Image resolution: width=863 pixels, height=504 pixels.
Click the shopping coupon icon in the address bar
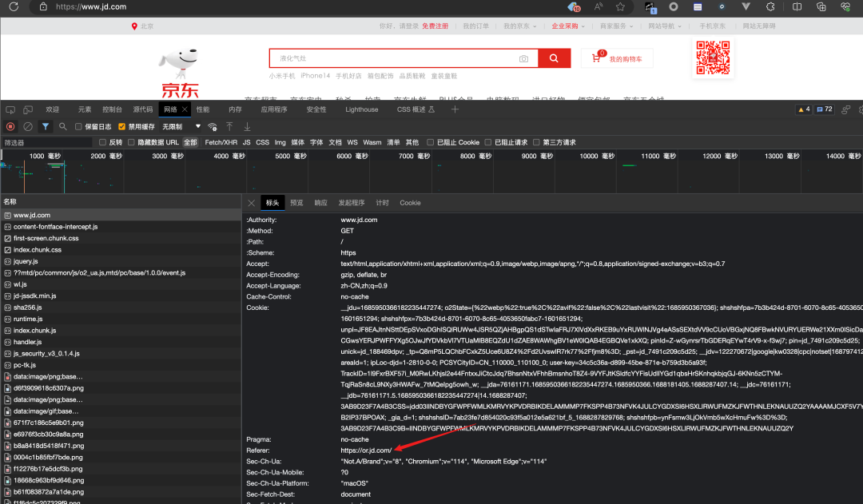[x=574, y=6]
